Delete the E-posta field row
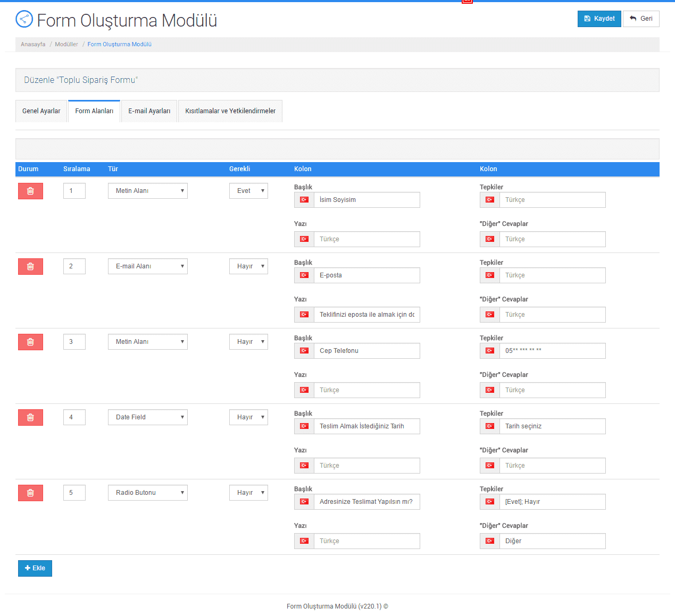The width and height of the screenshot is (675, 616). pyautogui.click(x=30, y=266)
